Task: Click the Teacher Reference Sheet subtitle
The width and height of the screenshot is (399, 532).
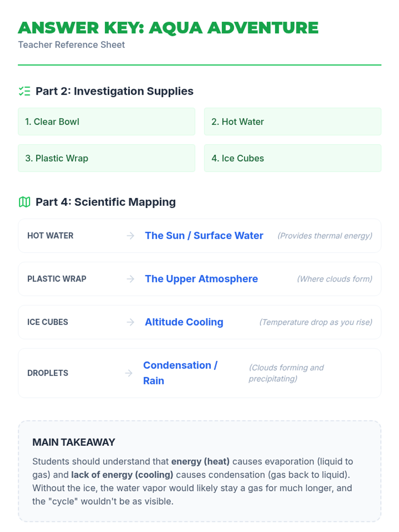Action: coord(71,45)
